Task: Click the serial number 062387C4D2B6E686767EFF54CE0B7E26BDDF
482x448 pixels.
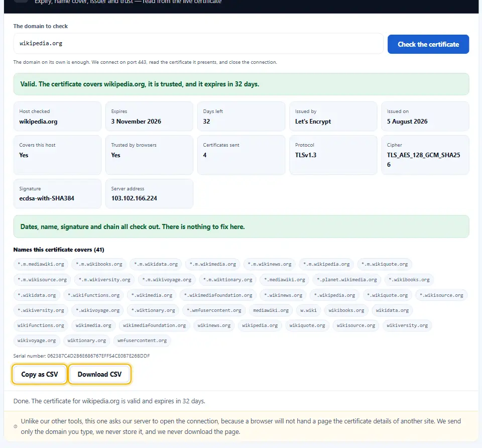Action: coord(98,356)
